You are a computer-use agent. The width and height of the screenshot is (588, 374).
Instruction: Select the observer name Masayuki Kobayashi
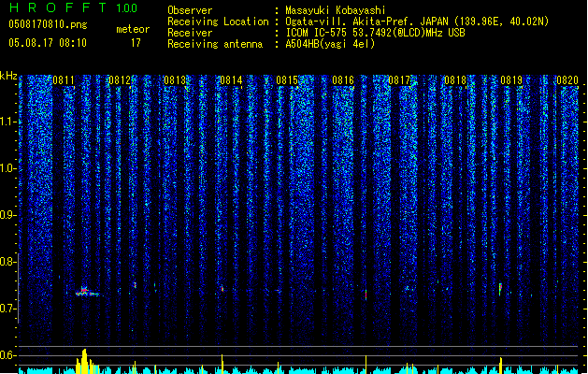coord(336,10)
